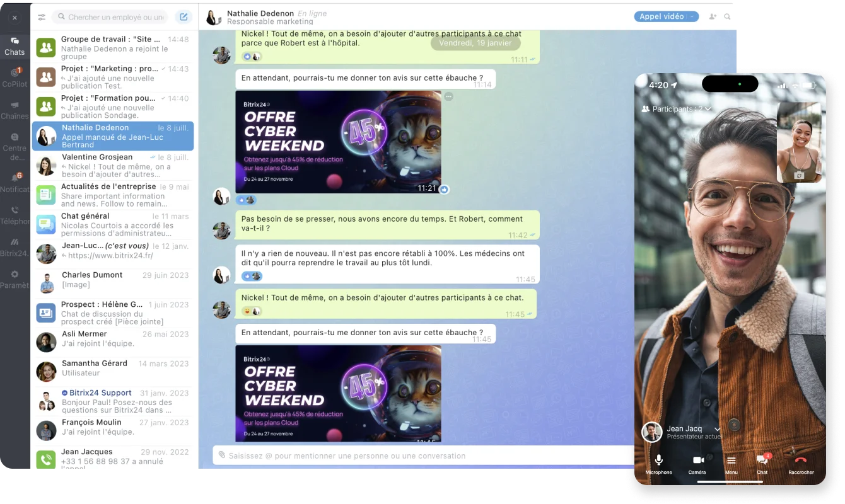
Task: Switch to the Chats tab in sidebar
Action: 15,46
